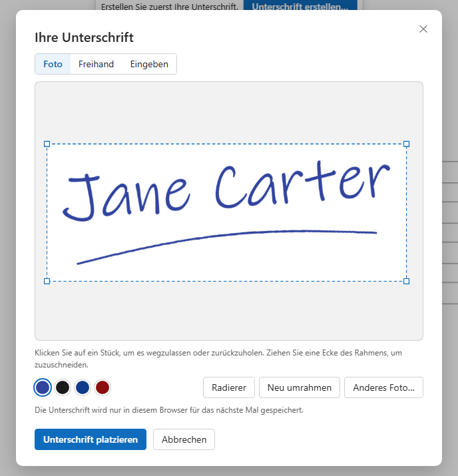458x476 pixels.
Task: Click the Radierer button
Action: [229, 387]
